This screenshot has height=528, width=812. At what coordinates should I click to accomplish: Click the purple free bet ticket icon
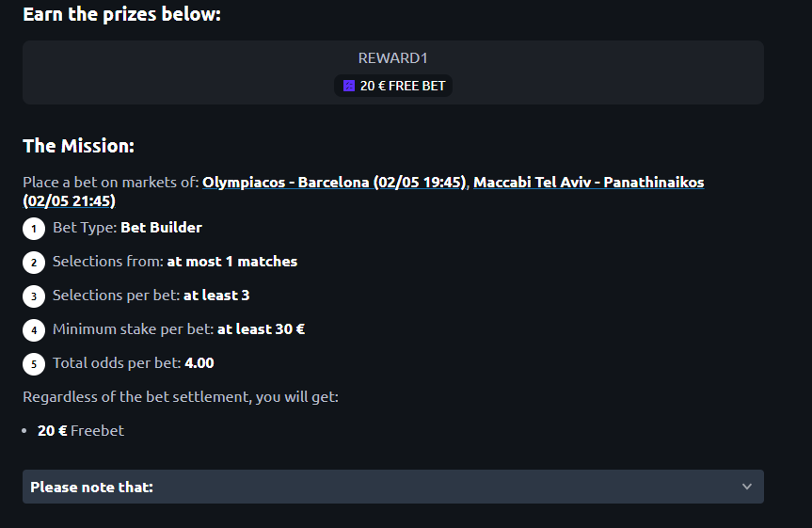click(349, 86)
